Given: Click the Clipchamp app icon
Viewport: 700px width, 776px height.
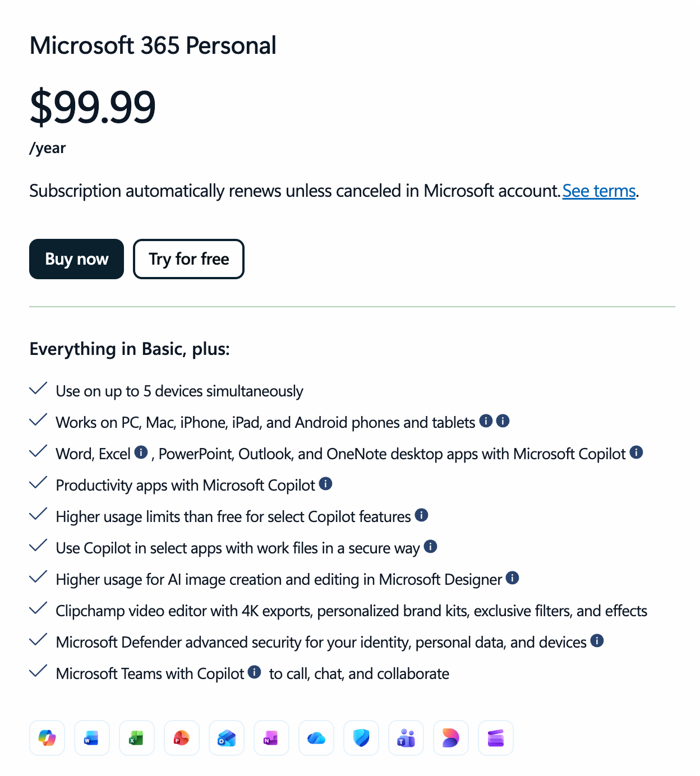Looking at the screenshot, I should click(496, 738).
